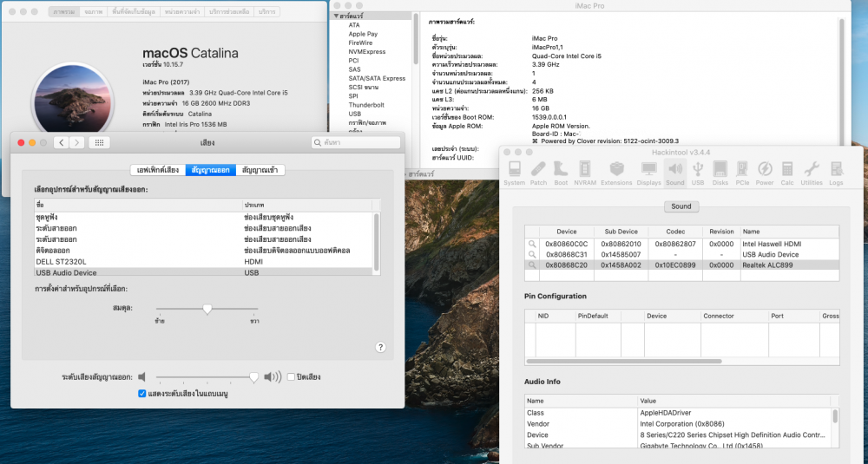The width and height of the screenshot is (868, 464).
Task: Click the macOS Catalina artwork thumbnail
Action: (x=73, y=100)
